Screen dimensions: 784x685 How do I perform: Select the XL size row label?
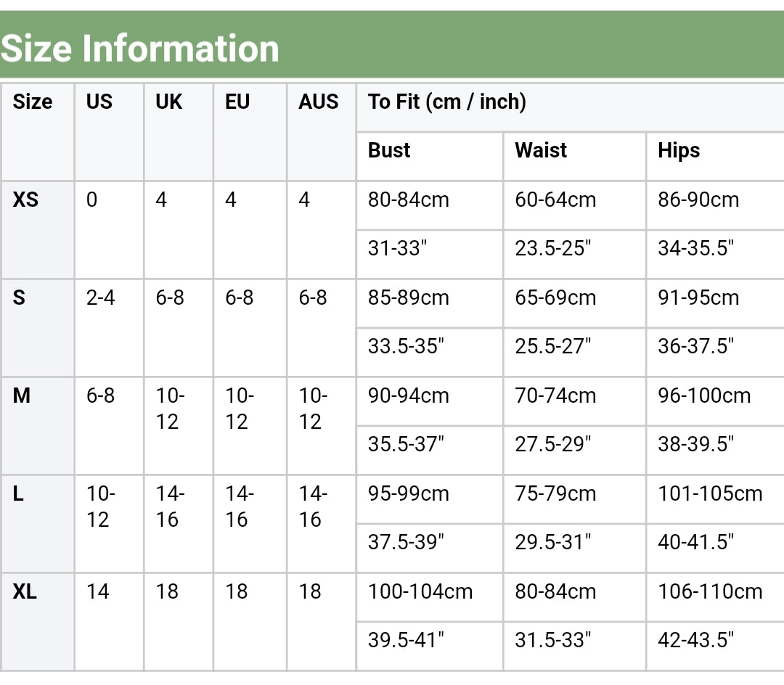coord(25,592)
